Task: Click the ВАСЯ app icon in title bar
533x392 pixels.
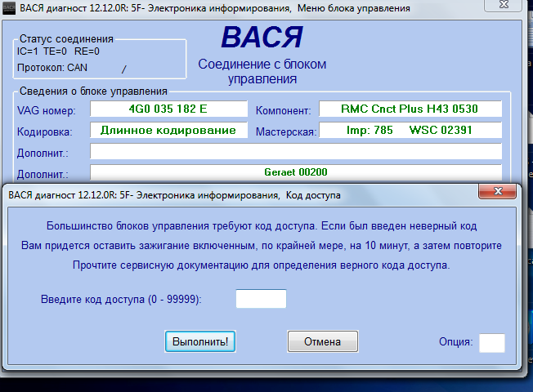Action: pos(9,8)
